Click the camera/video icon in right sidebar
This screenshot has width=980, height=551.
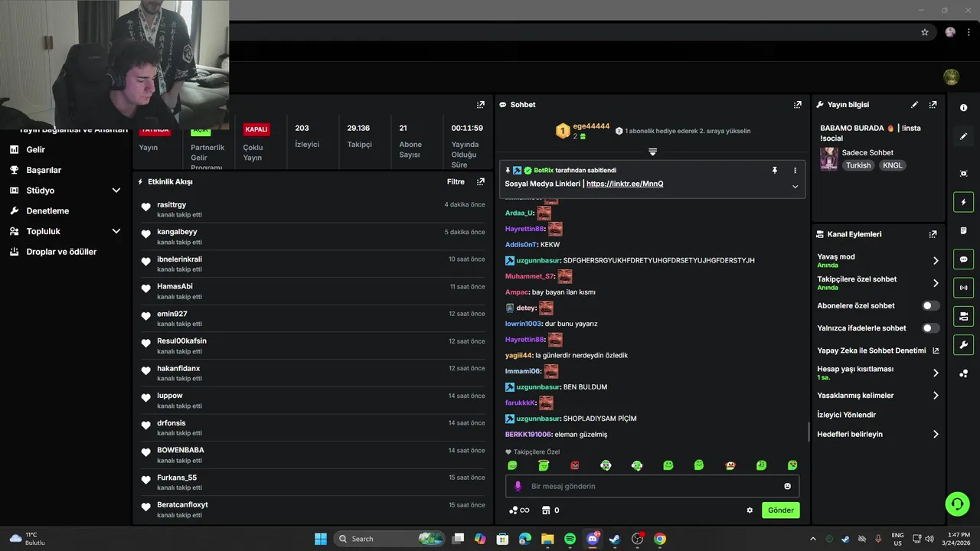coord(963,316)
